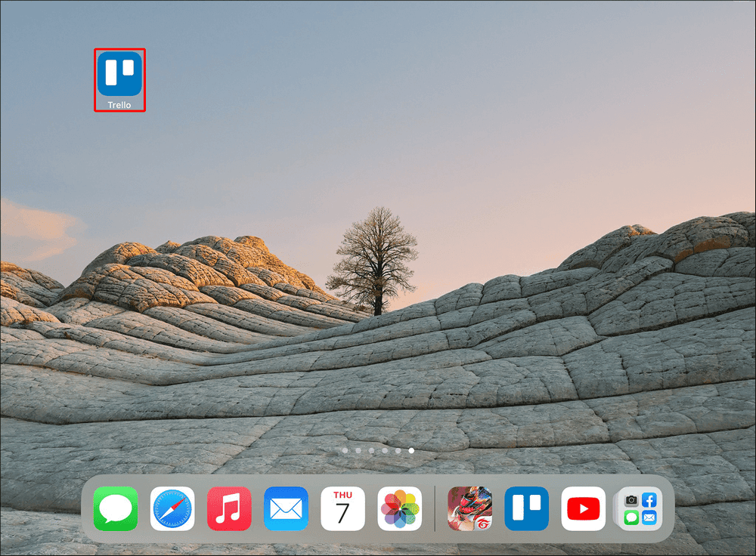Open the Mail app in the dock

[286, 508]
